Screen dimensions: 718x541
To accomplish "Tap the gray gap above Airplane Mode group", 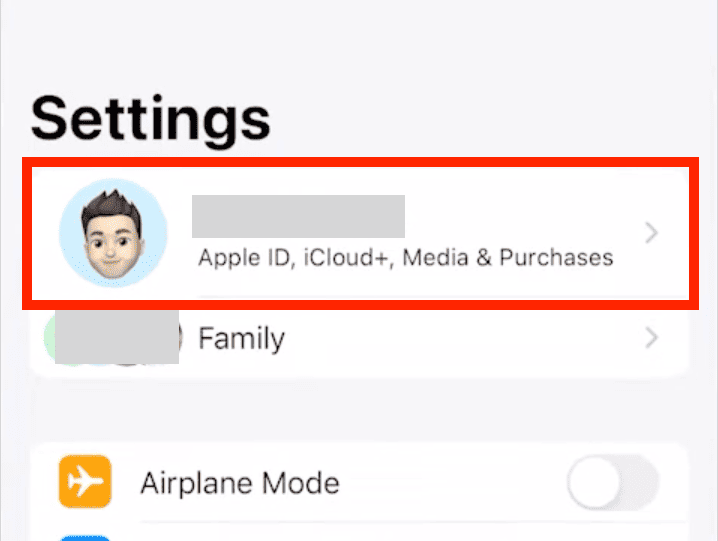I will click(x=359, y=410).
